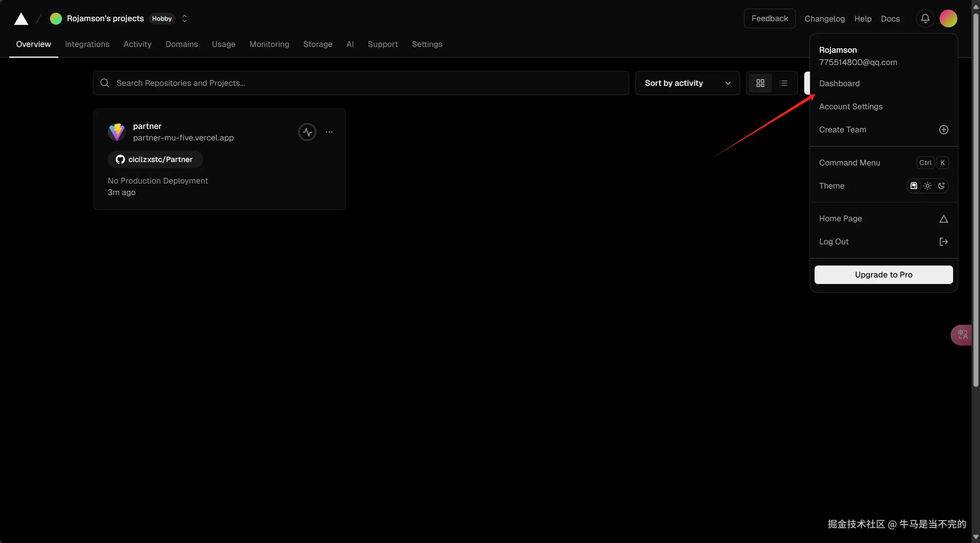Click the Vercel triangle logo

[21, 18]
